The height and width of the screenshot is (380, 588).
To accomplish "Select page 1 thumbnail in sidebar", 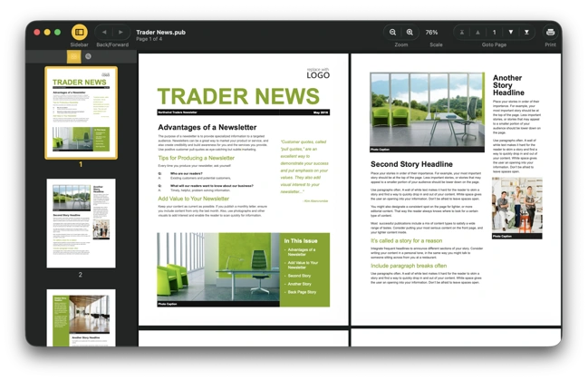I will coord(81,112).
